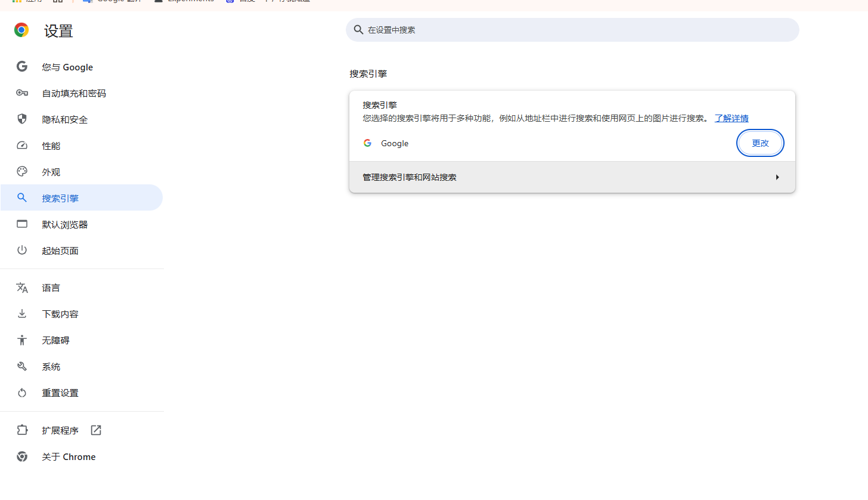Open the 了解详情 link
868x500 pixels.
(731, 118)
